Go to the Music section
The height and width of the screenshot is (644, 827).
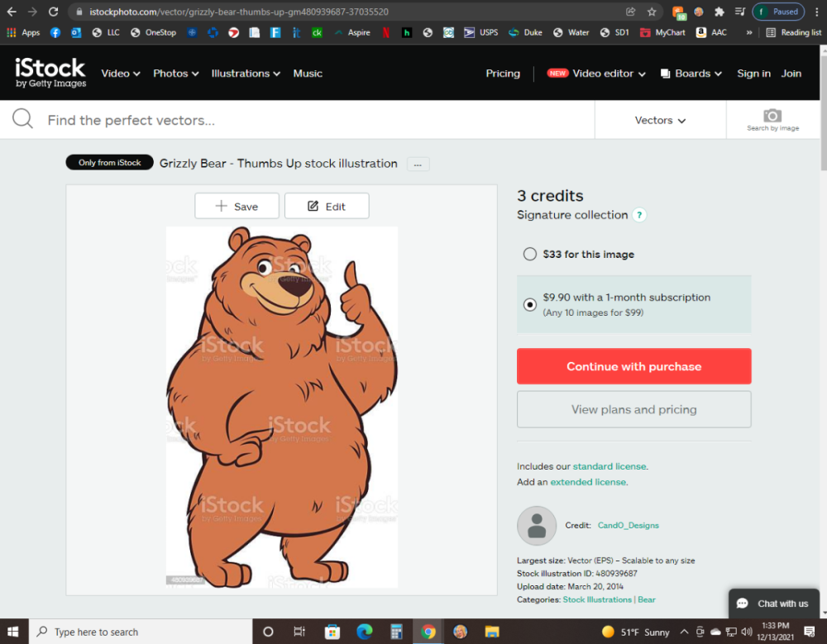308,74
